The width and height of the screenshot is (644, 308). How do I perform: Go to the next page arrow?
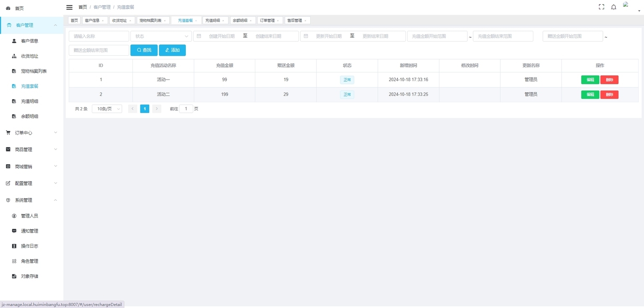[x=157, y=109]
